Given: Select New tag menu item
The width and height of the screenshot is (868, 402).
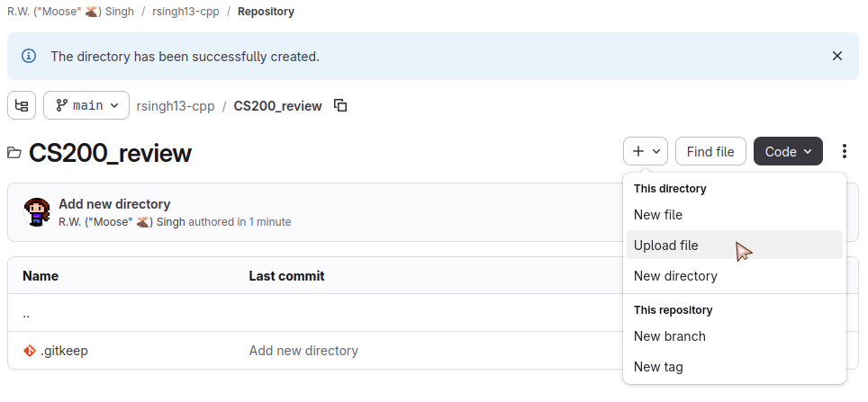Looking at the screenshot, I should pyautogui.click(x=735, y=367).
